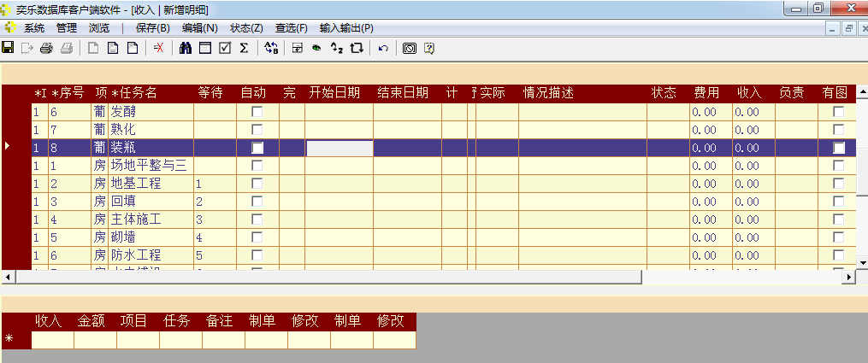
Task: Click the vertical scrollbar down arrow
Action: [861, 256]
